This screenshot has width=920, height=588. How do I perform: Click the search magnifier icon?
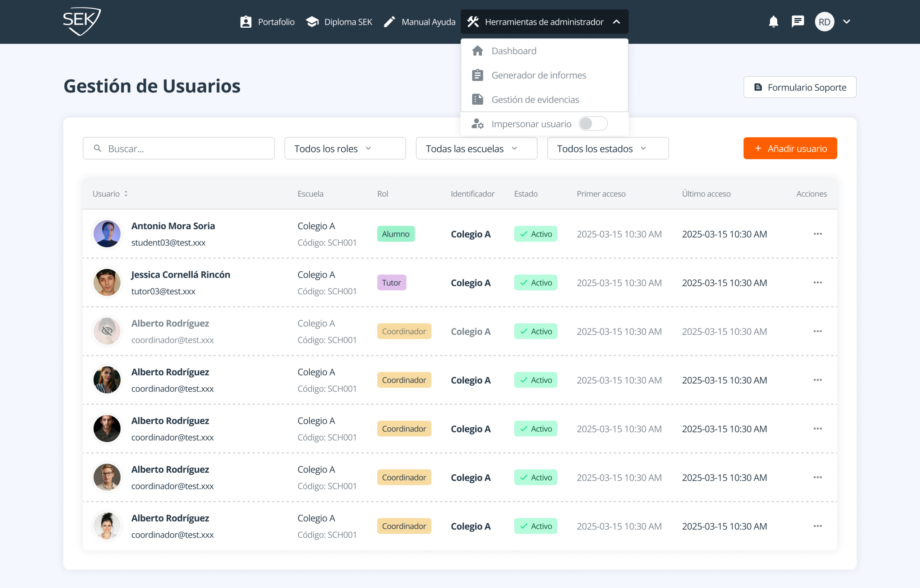[x=98, y=148]
